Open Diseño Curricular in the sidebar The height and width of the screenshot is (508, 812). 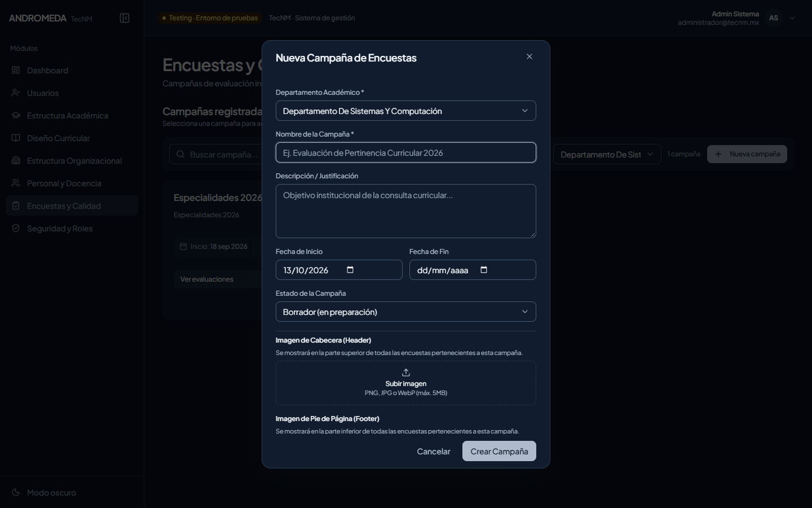(72, 138)
